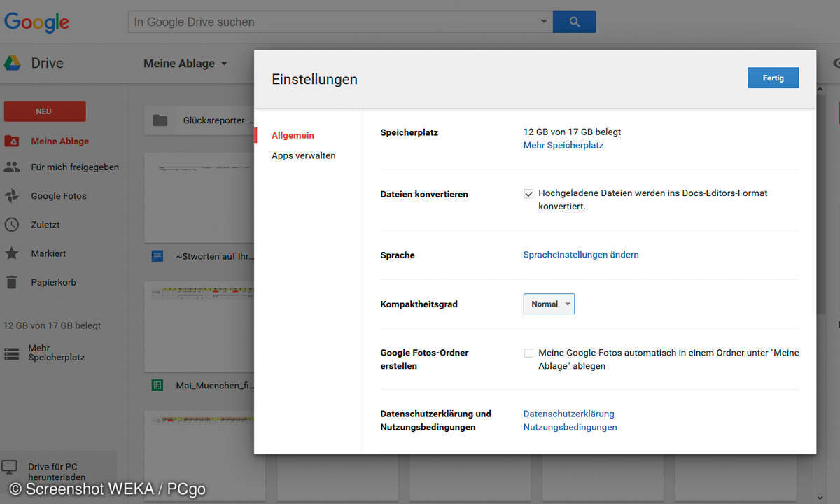Click the blue Docs icon beside ~$tworten auf Ihr
The image size is (840, 504).
(157, 256)
